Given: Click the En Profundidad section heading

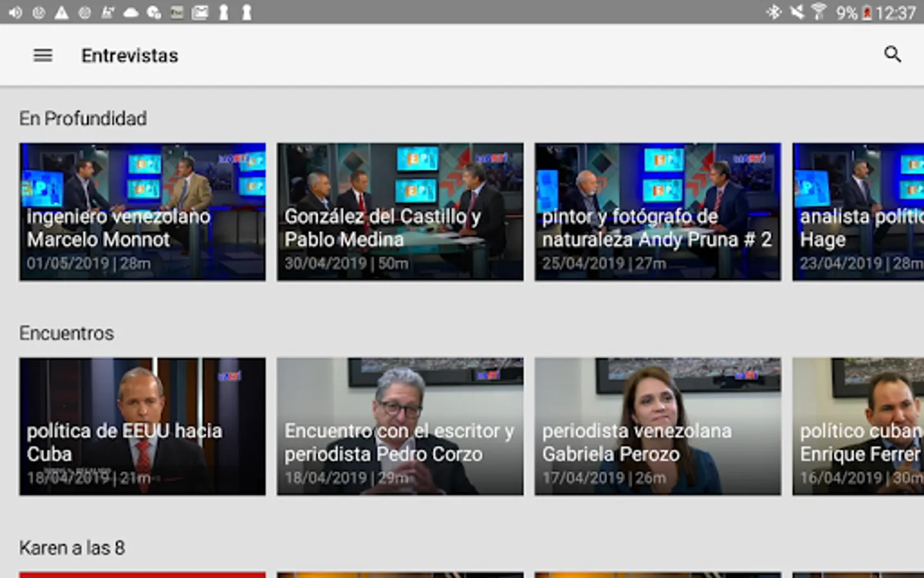Looking at the screenshot, I should coord(83,118).
